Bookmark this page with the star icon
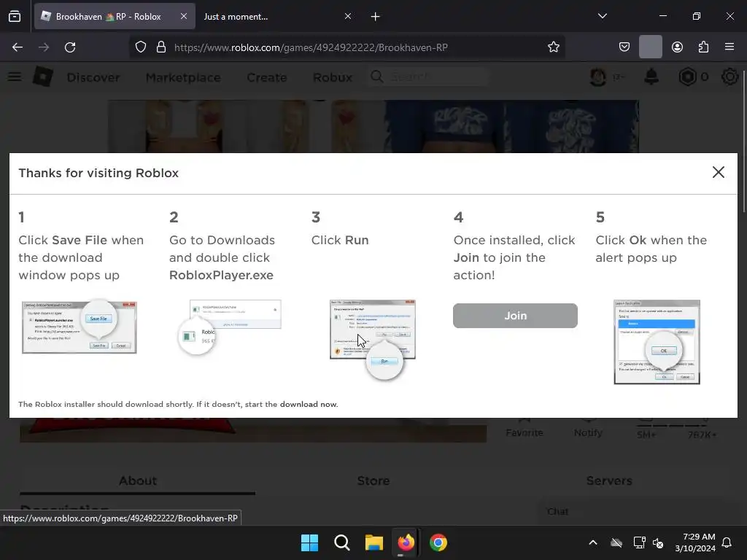 click(554, 47)
